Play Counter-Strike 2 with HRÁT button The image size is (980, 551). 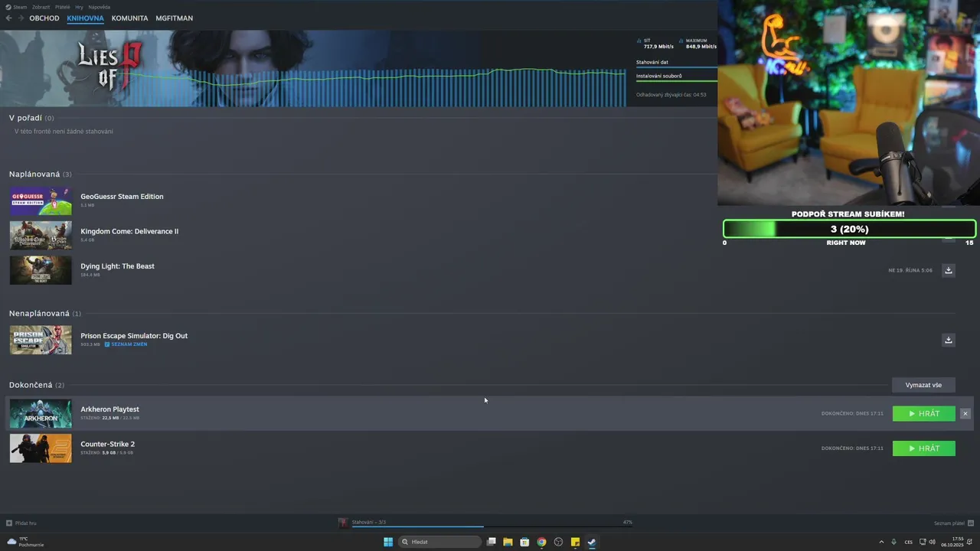click(x=923, y=448)
